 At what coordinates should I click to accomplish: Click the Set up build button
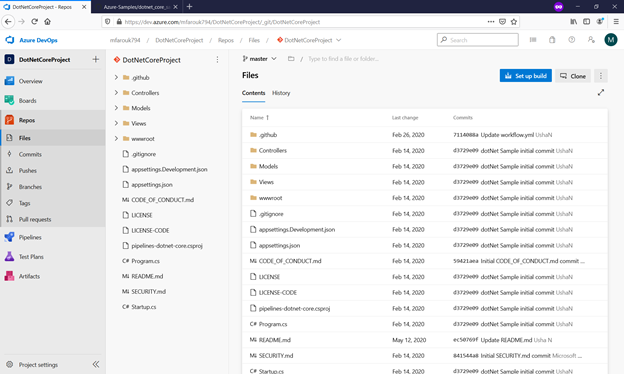pos(525,76)
